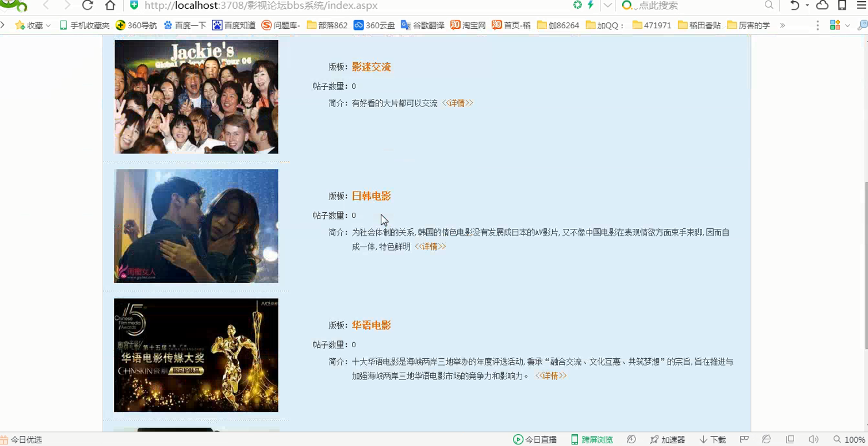Click the magnifier search icon
This screenshot has width=868, height=446.
[x=769, y=6]
